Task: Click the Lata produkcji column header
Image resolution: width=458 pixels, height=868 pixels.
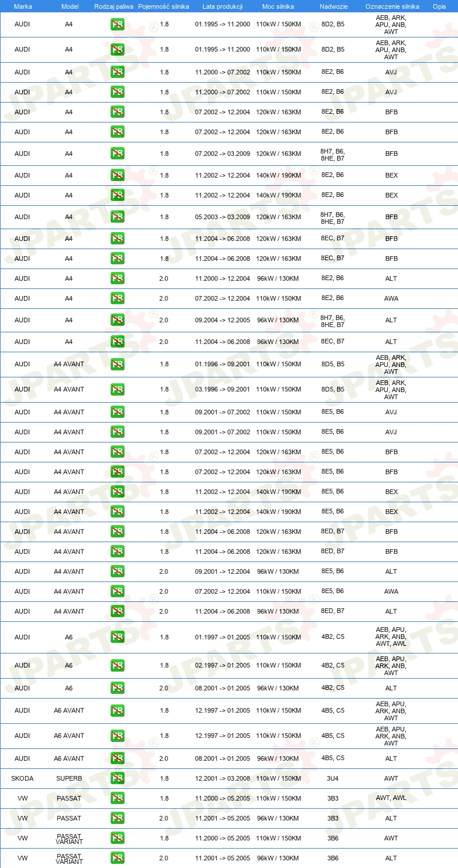Action: point(223,6)
